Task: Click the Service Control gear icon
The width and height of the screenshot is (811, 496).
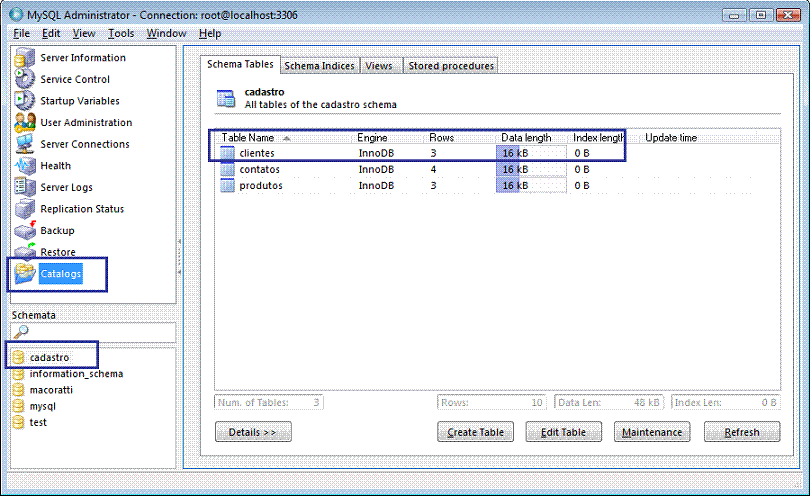Action: [x=24, y=79]
